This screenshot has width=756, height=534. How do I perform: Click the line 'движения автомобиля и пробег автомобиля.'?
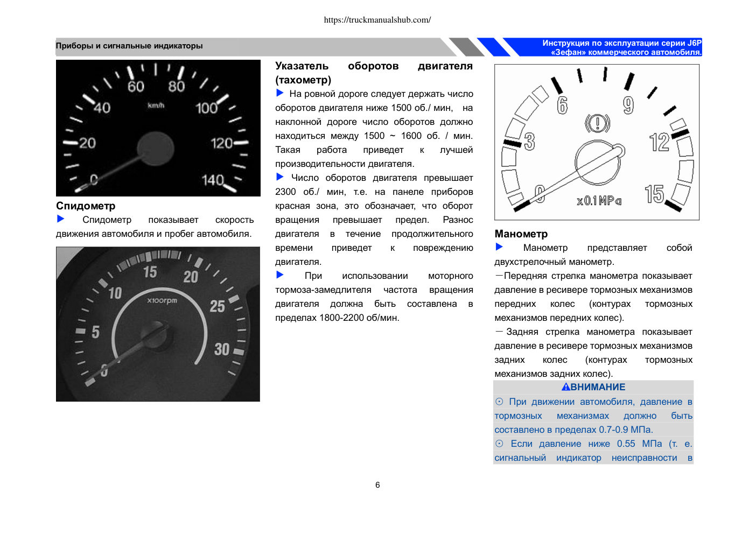[x=154, y=234]
